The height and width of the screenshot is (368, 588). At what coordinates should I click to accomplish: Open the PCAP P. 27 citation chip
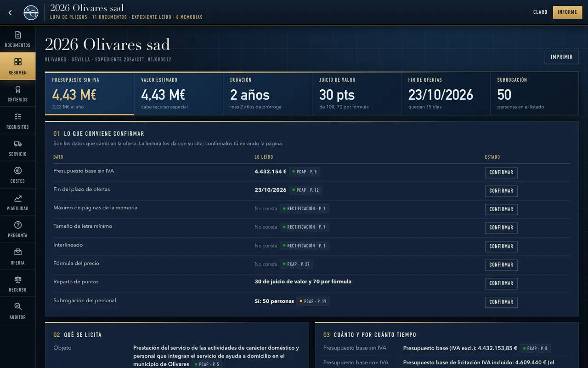point(297,264)
